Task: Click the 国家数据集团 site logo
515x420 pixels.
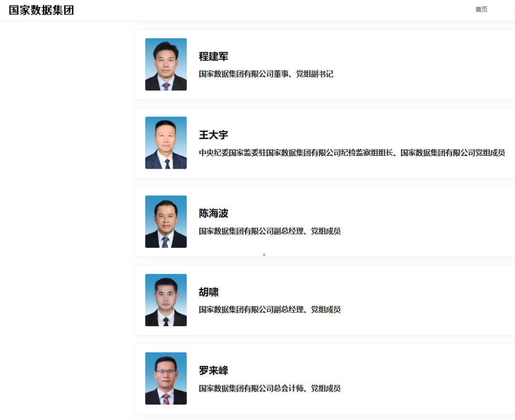Action: pos(41,10)
